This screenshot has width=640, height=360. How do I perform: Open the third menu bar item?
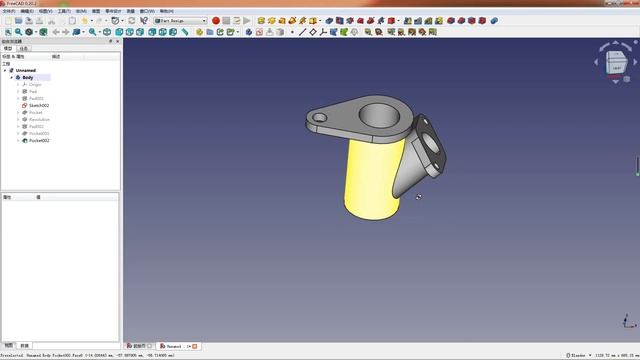pyautogui.click(x=45, y=11)
